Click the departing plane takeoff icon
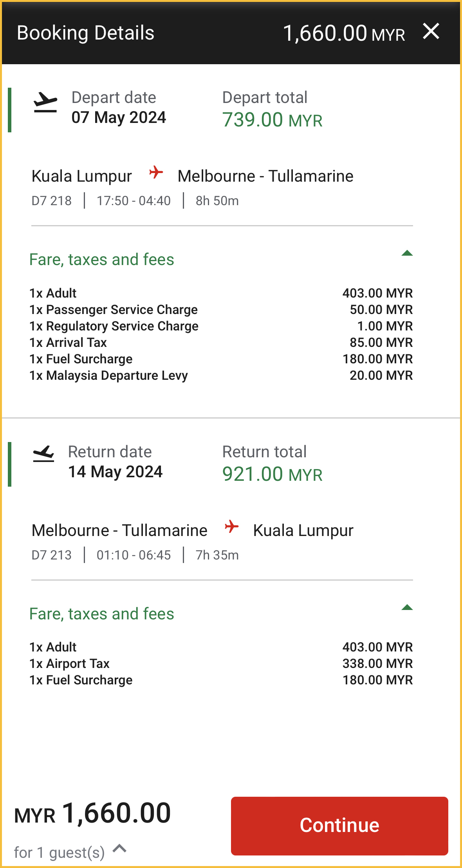 click(x=45, y=103)
